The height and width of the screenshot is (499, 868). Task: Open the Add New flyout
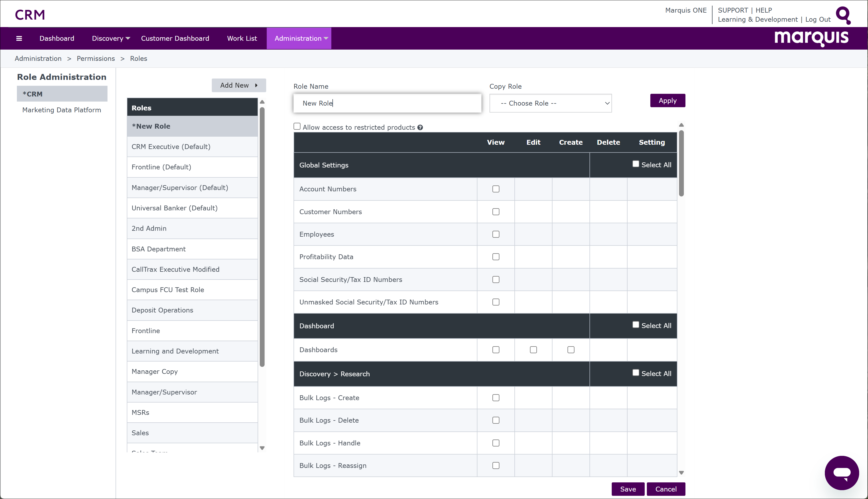pyautogui.click(x=239, y=85)
